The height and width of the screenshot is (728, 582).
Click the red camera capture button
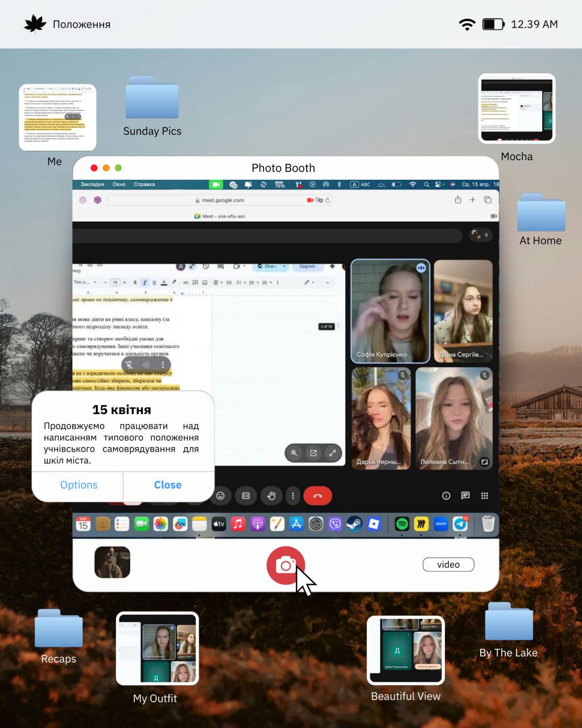click(x=286, y=565)
